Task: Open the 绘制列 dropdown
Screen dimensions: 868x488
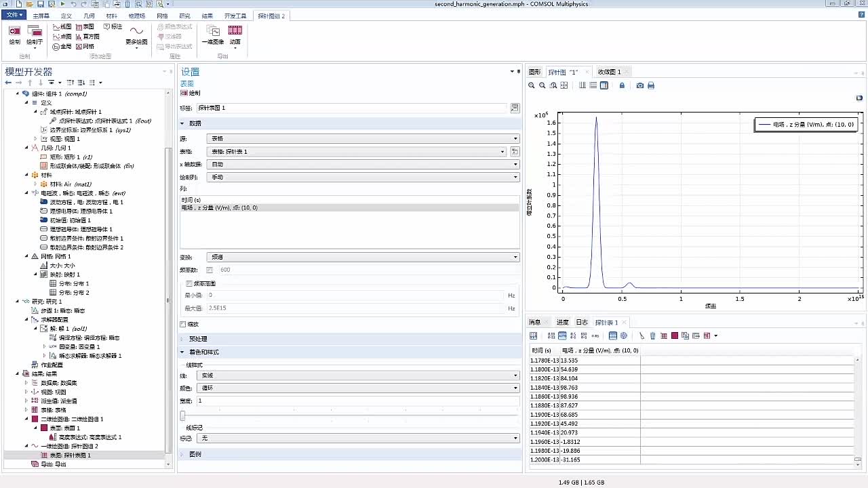Action: tap(363, 177)
